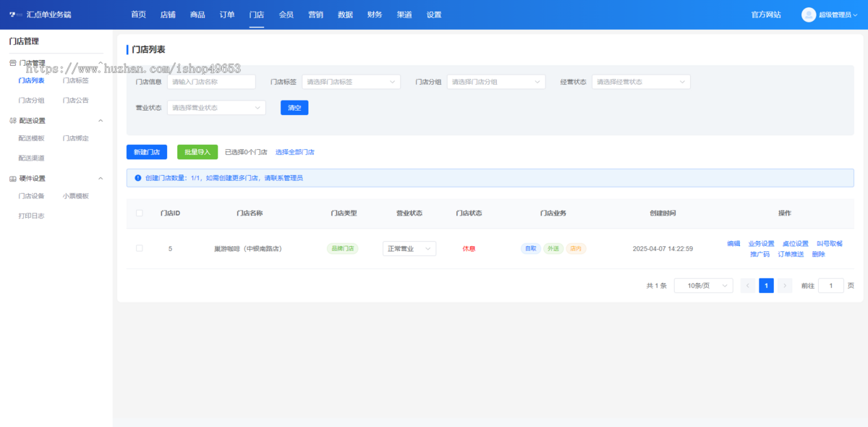Image resolution: width=868 pixels, height=427 pixels.
Task: Select 门店设备 in sidebar
Action: pos(31,196)
